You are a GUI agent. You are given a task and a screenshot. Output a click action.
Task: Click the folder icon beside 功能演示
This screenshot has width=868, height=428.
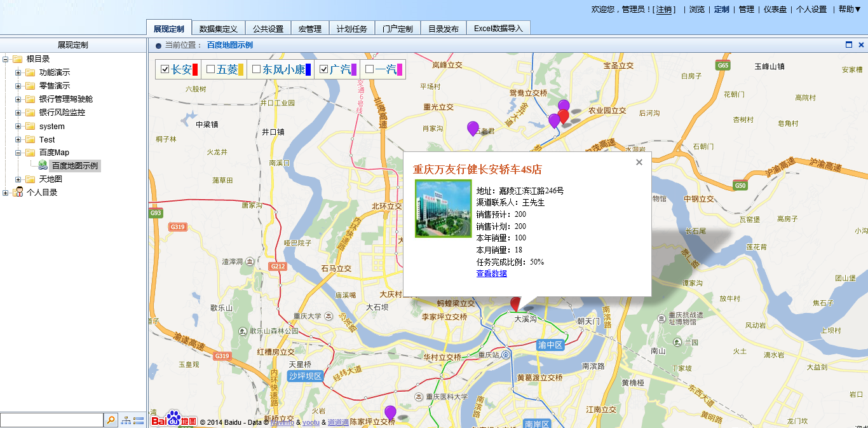pyautogui.click(x=30, y=72)
